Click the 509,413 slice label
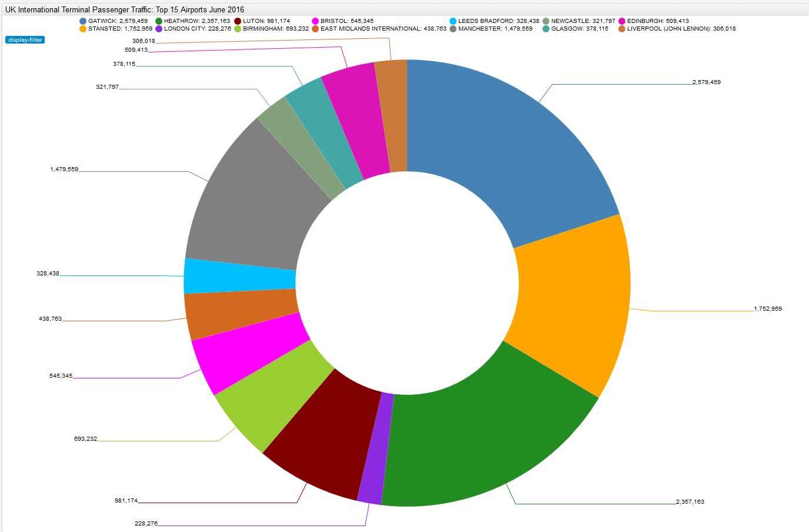Viewport: 809px width, 532px height. coord(136,50)
